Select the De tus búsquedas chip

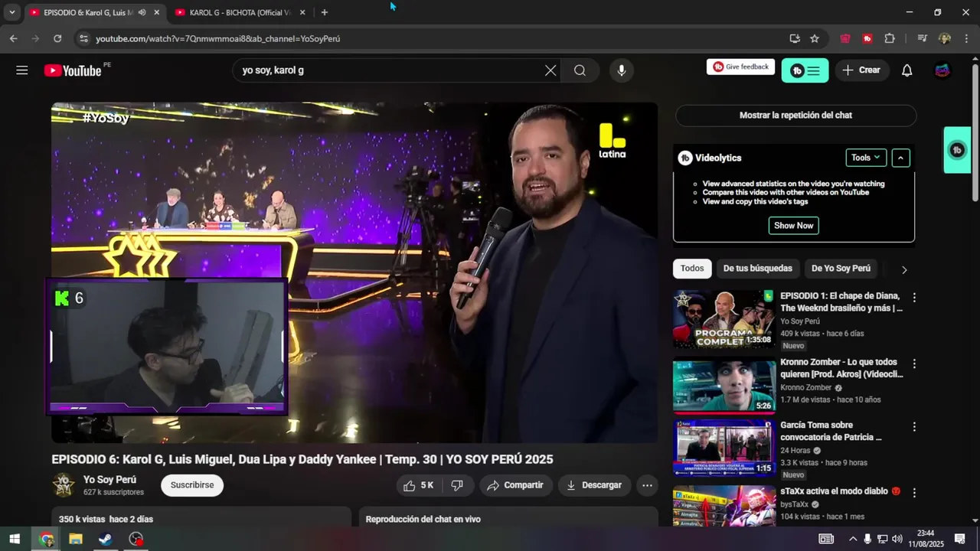coord(758,269)
